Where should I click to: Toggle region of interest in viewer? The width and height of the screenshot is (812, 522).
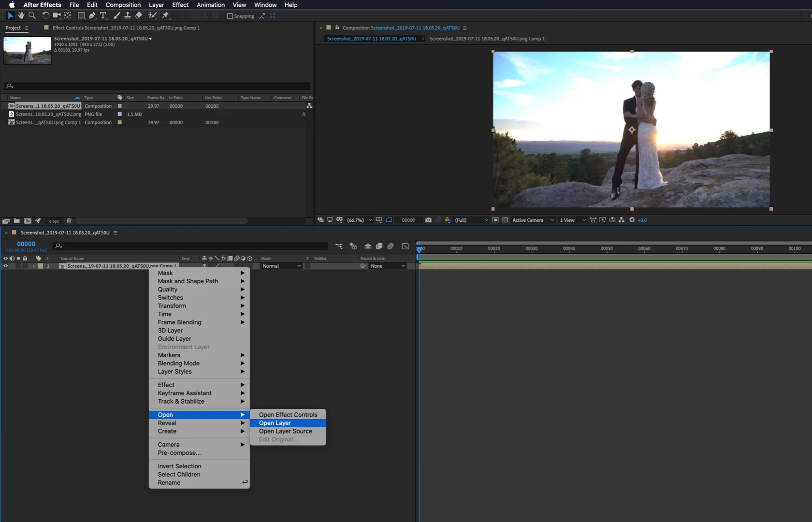495,220
